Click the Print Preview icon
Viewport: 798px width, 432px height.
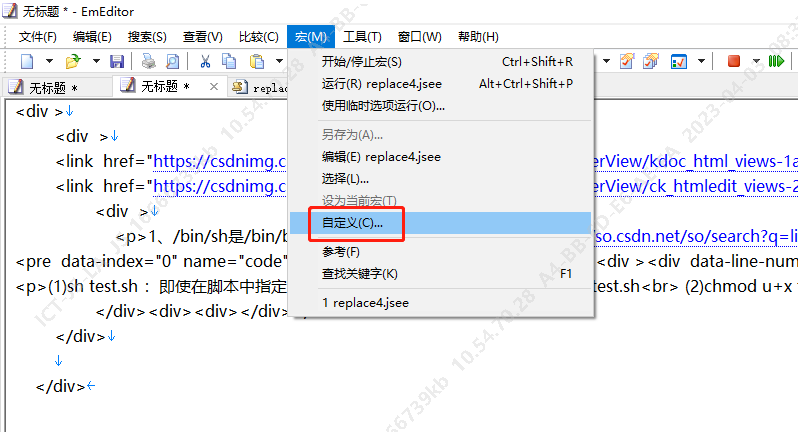(x=172, y=62)
